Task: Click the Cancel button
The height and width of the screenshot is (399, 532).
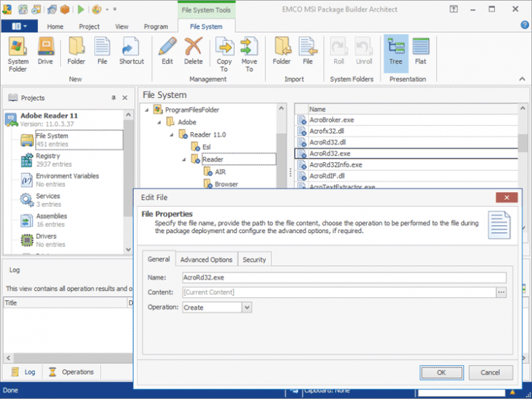Action: tap(490, 373)
